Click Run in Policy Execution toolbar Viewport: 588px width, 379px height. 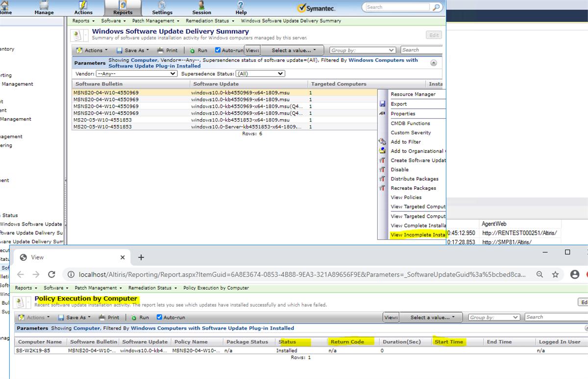coord(140,317)
